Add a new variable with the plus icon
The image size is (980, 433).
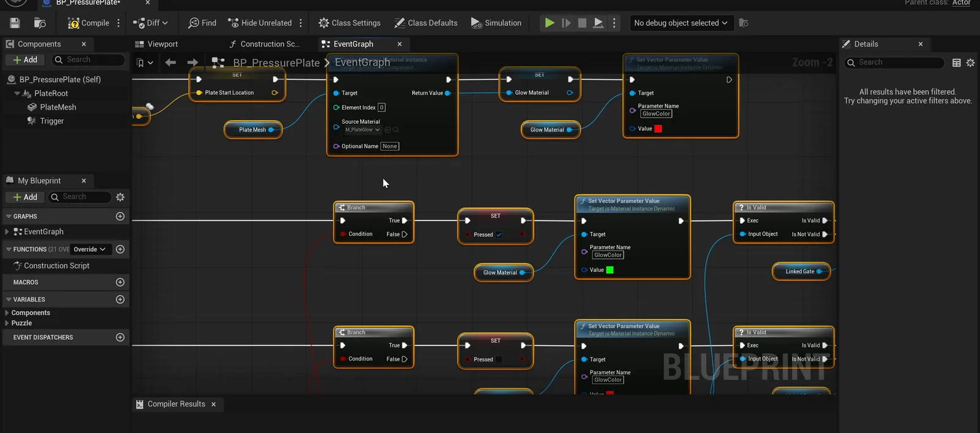point(120,299)
